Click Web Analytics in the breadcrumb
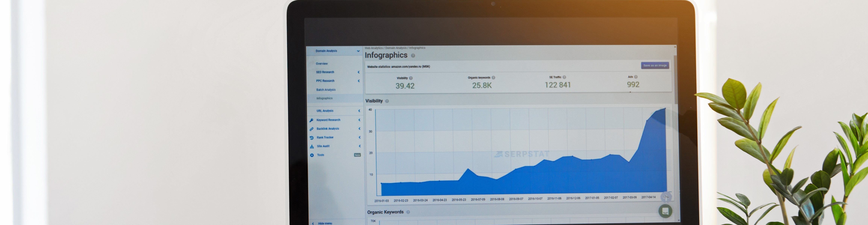This screenshot has width=868, height=225. tap(373, 48)
